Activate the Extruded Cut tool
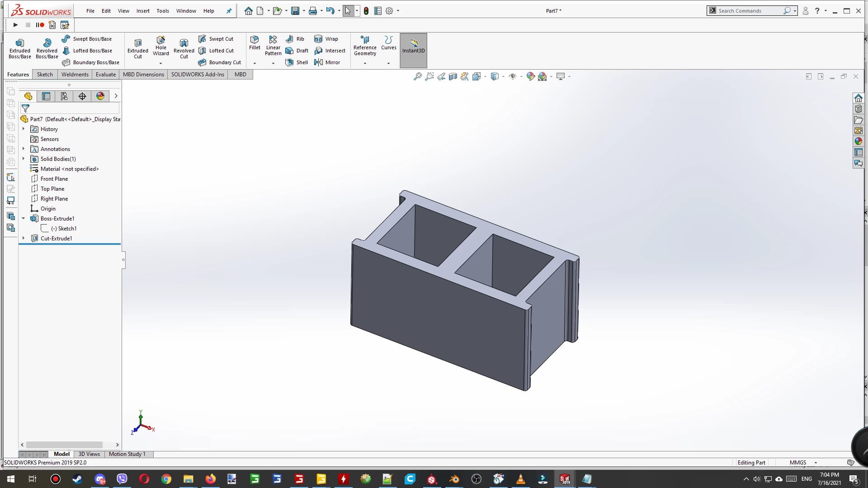The height and width of the screenshot is (488, 868). [x=138, y=48]
